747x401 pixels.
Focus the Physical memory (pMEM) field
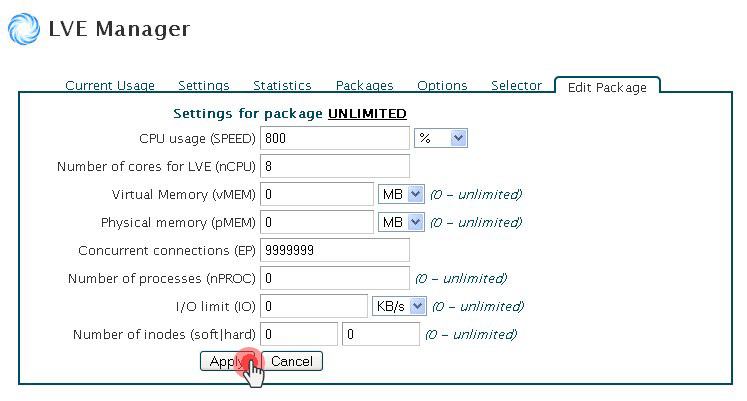pos(317,222)
